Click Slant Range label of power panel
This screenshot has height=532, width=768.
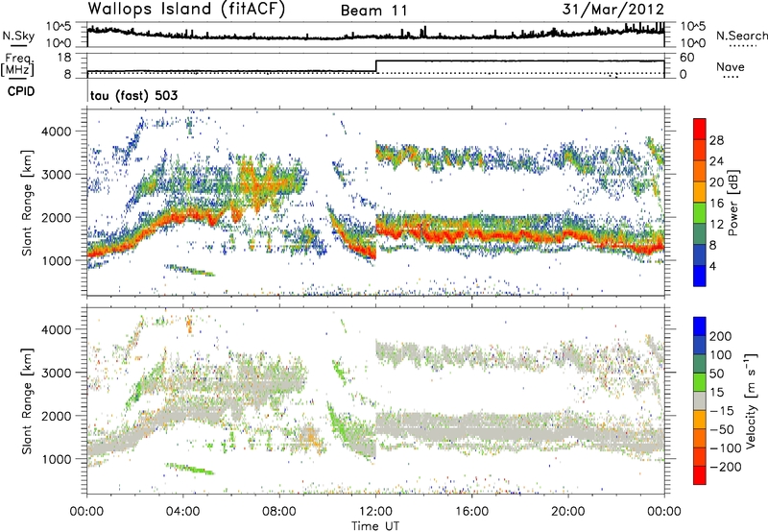(27, 204)
